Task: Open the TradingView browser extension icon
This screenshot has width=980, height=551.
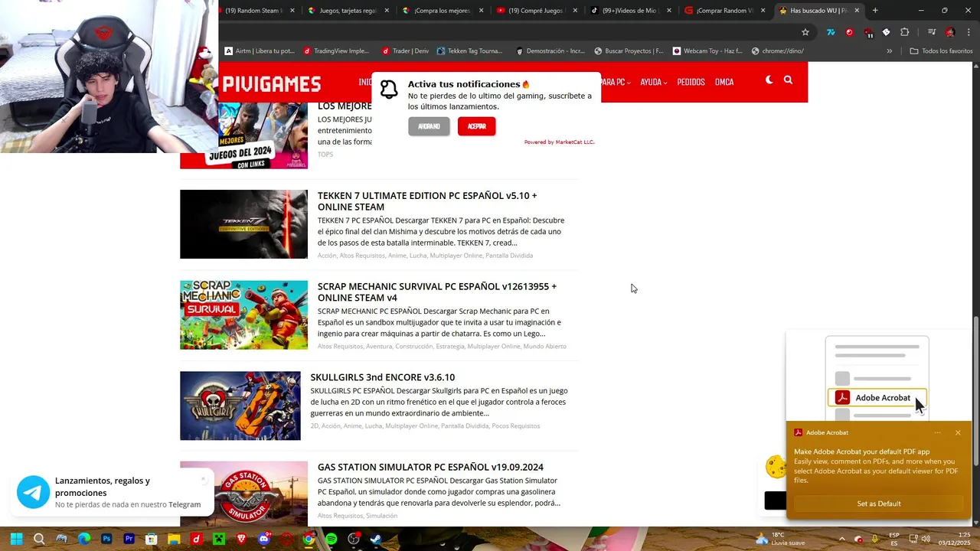Action: (831, 32)
